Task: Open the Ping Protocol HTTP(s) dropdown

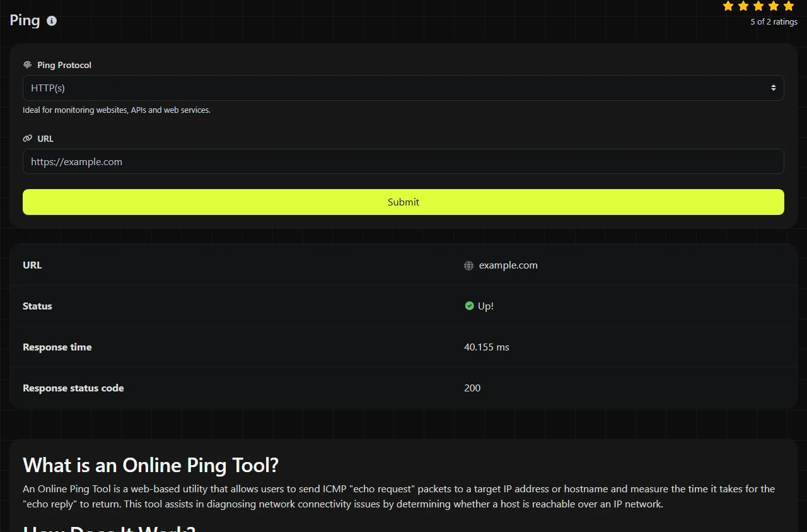Action: pyautogui.click(x=403, y=88)
